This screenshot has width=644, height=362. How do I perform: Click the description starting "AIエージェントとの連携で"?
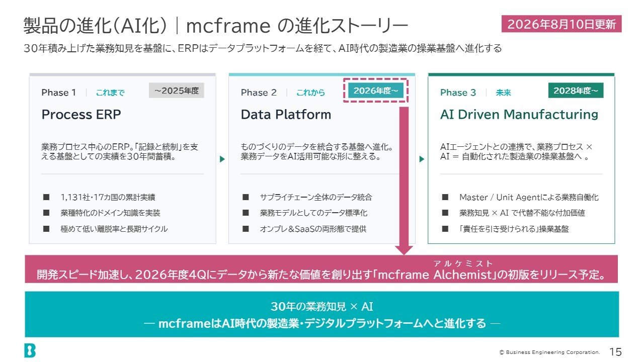tap(516, 152)
